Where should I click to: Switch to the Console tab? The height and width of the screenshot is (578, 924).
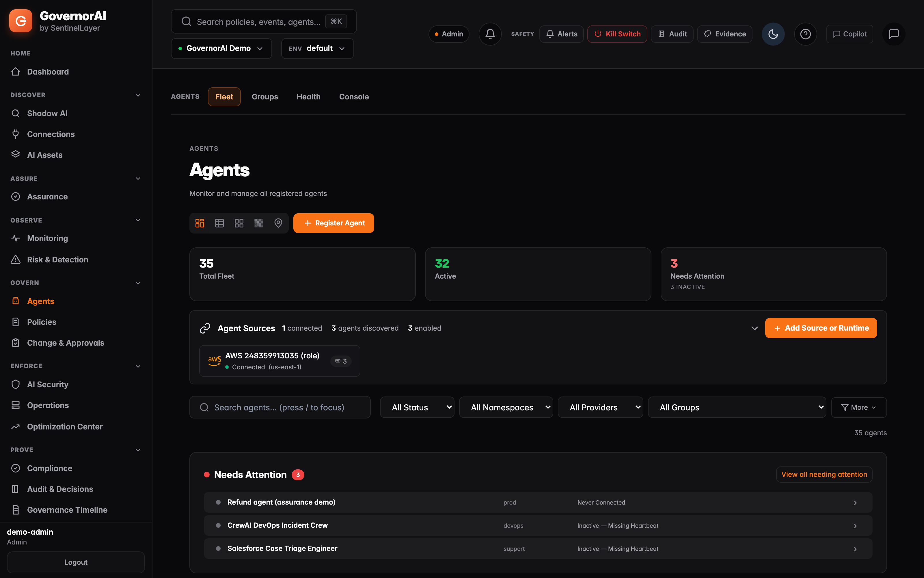pos(354,97)
